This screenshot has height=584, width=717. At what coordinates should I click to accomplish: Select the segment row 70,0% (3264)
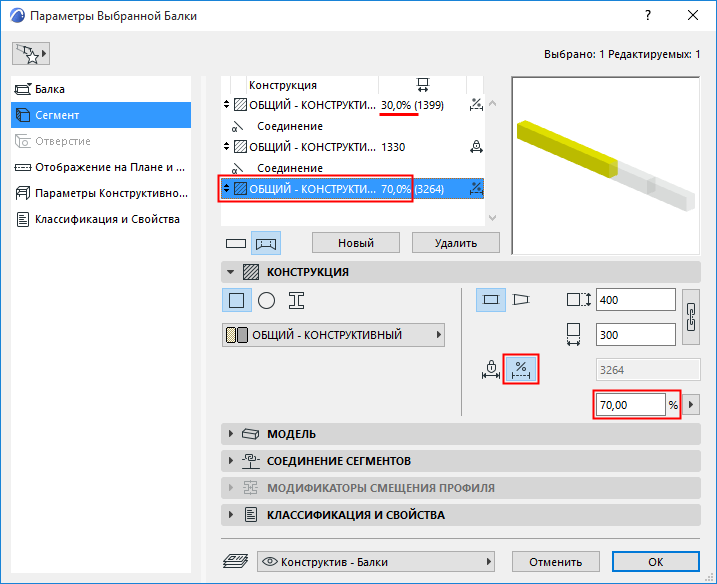click(x=352, y=189)
